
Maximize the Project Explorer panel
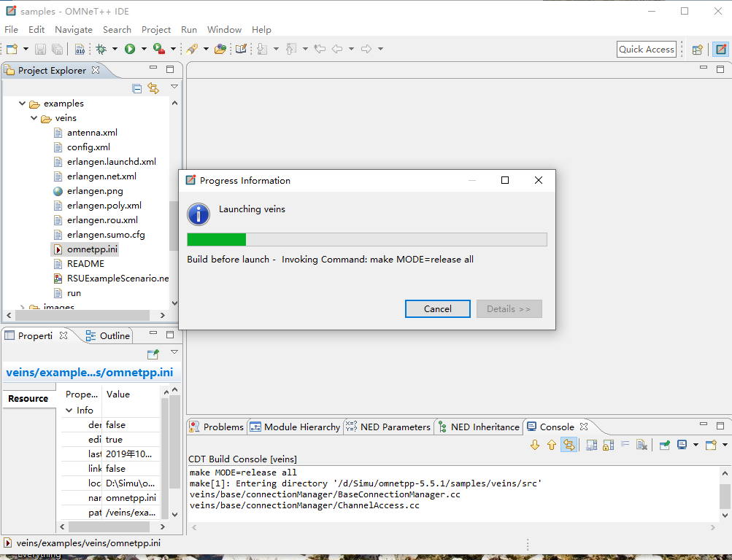click(x=170, y=69)
